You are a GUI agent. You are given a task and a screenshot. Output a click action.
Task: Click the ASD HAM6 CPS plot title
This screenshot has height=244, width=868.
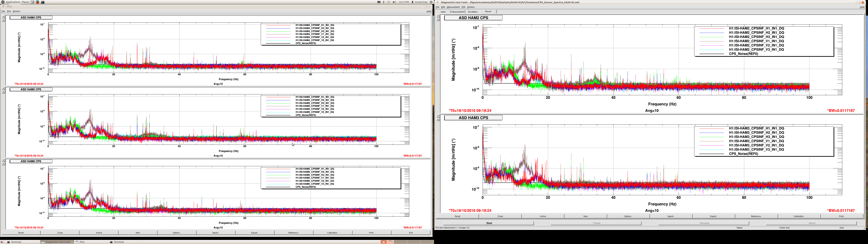[x=31, y=161]
